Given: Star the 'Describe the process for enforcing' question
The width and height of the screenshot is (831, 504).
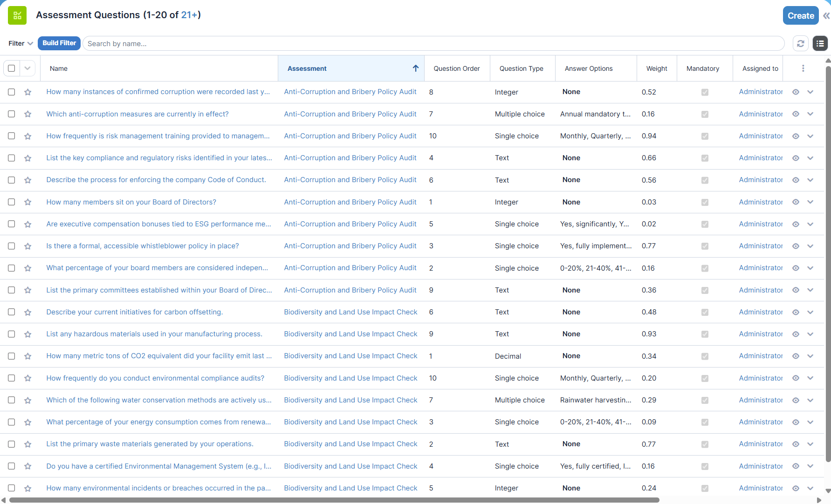Looking at the screenshot, I should pyautogui.click(x=28, y=180).
